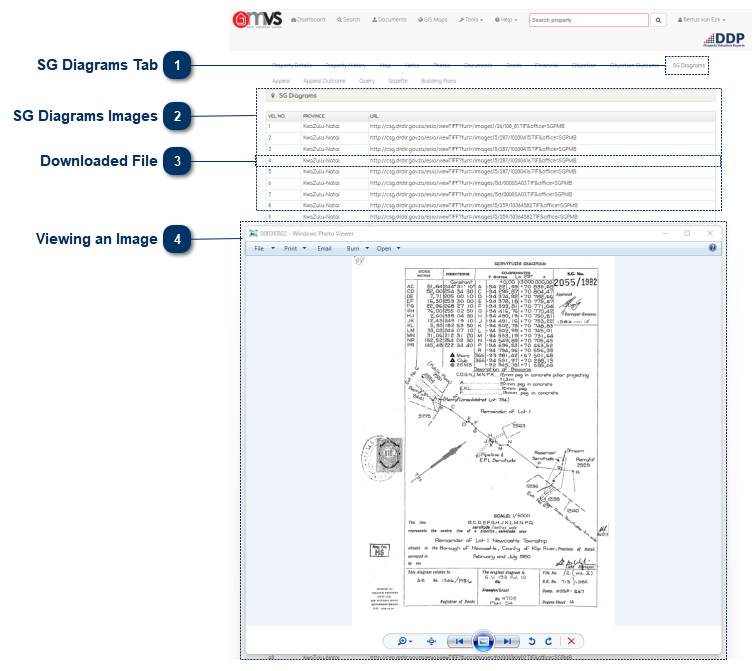Click the DDP Property Valuation Experts logo
755x671 pixels.
pos(724,39)
